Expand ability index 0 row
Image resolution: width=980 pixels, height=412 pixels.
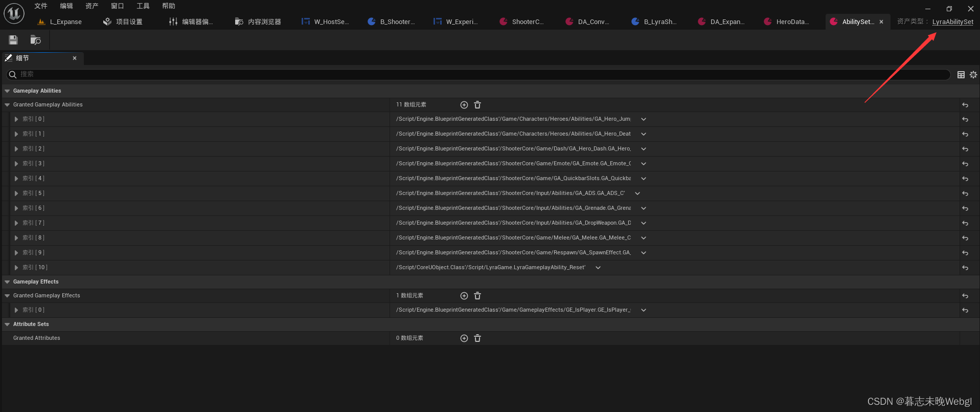click(16, 119)
